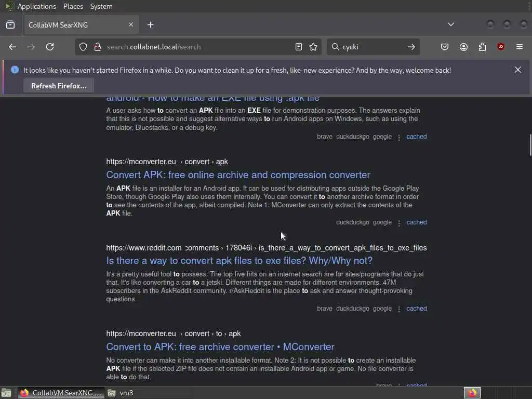
Task: Click the show desktop icon in taskbar
Action: [6, 393]
